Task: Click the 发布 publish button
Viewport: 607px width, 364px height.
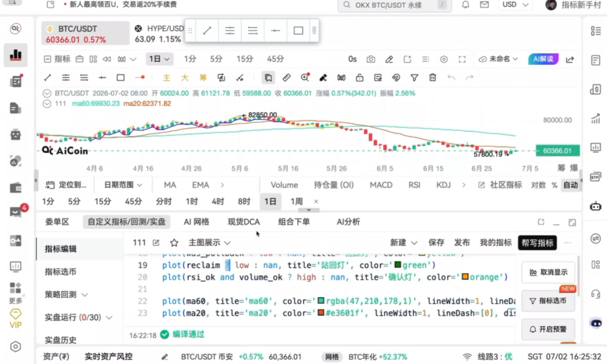Action: 462,243
